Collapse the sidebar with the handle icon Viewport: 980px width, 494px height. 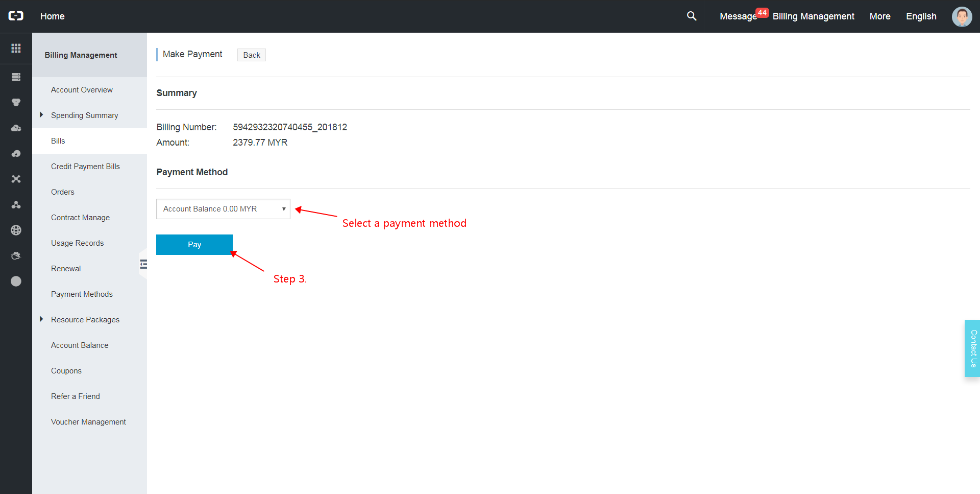[x=143, y=264]
